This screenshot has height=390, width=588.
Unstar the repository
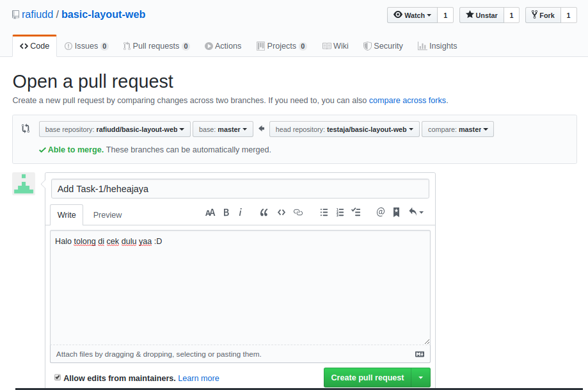tap(482, 15)
